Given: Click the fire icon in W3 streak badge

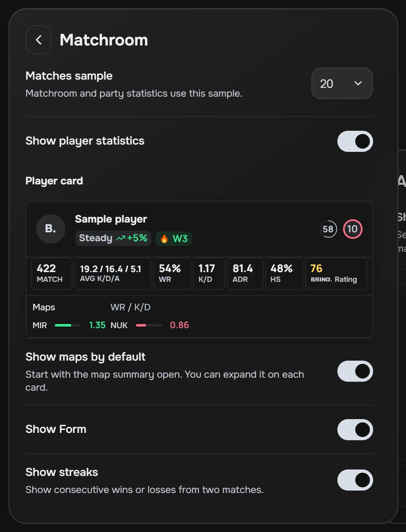Looking at the screenshot, I should point(164,239).
